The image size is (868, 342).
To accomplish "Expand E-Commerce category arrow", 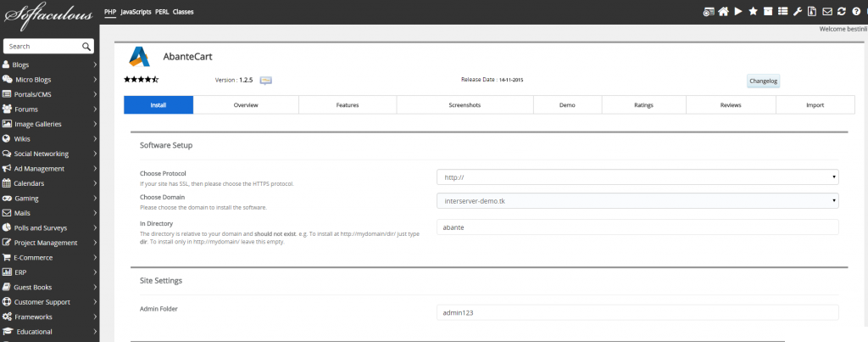I will click(95, 258).
